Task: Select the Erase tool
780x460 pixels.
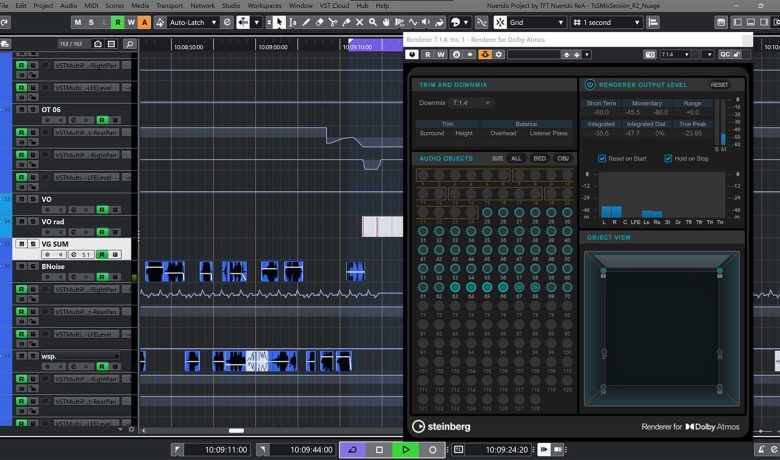Action: (x=319, y=22)
